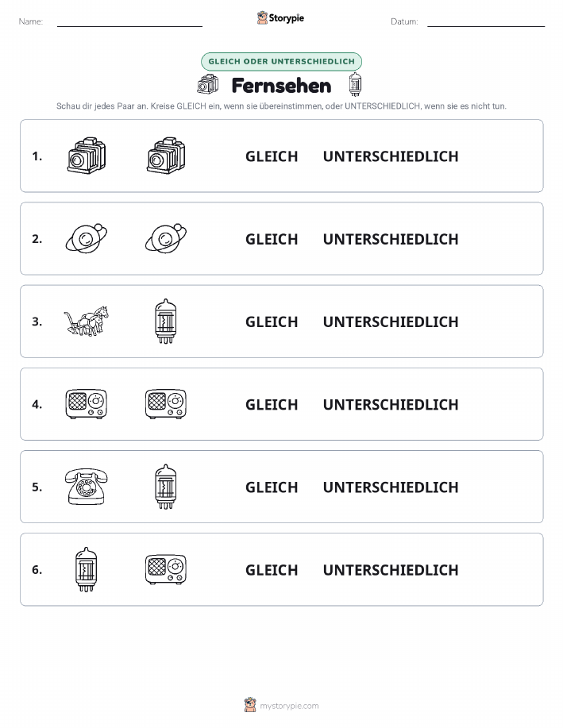Click the left radio icon in row 4
This screenshot has height=728, width=563.
point(87,404)
